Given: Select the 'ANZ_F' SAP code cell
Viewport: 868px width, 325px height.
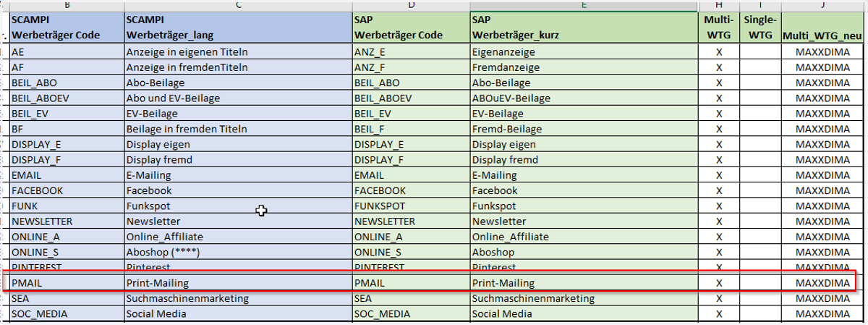Looking at the screenshot, I should point(411,67).
